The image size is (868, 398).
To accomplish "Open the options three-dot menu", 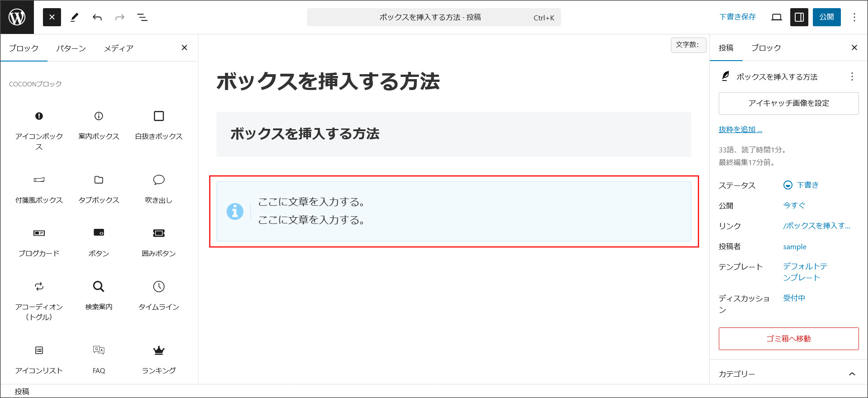I will [854, 17].
